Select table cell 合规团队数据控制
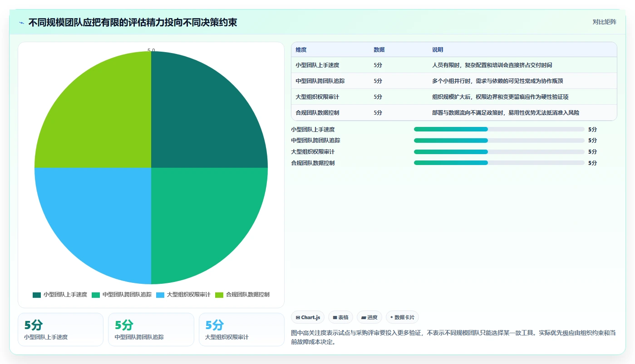 317,113
